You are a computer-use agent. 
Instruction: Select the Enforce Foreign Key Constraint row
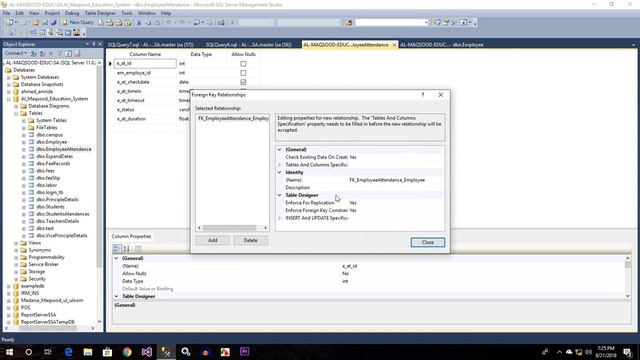coord(360,211)
